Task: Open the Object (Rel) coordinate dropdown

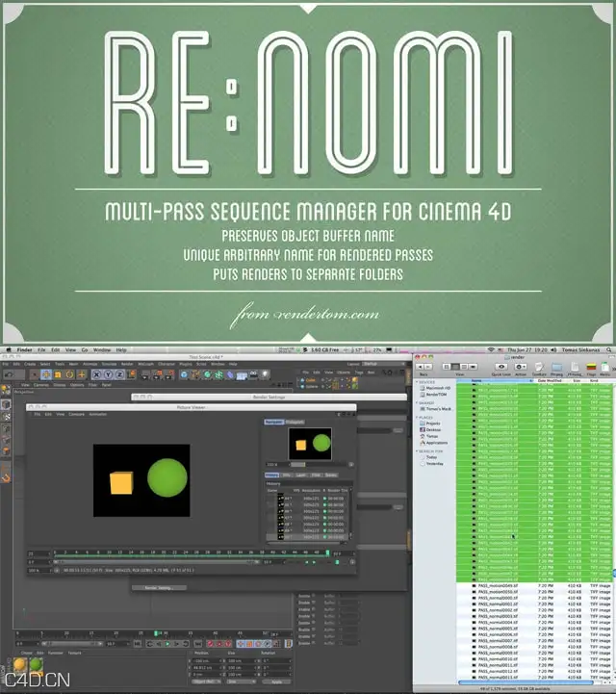Action: pyautogui.click(x=206, y=681)
